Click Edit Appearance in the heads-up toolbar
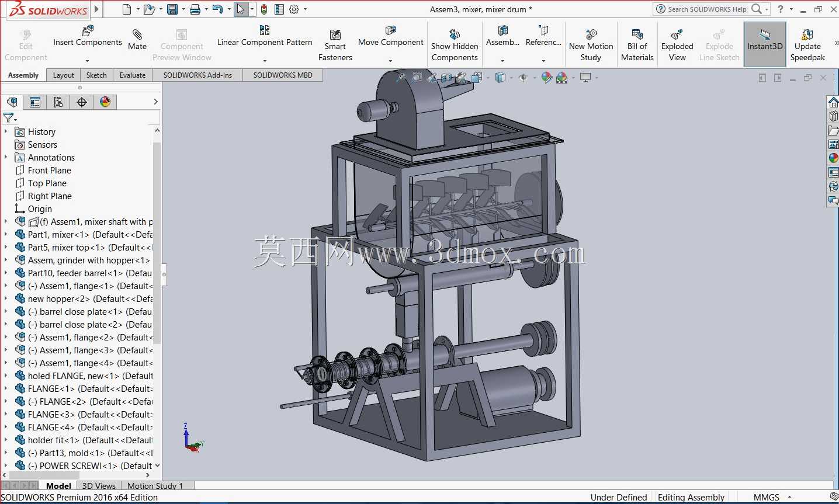839x504 pixels. tap(546, 77)
